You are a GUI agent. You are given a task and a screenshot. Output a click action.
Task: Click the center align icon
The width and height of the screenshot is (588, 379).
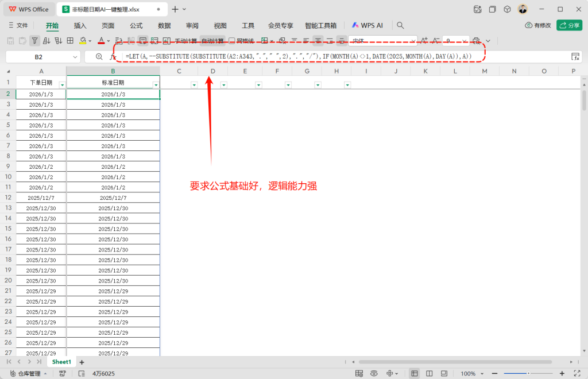(318, 41)
